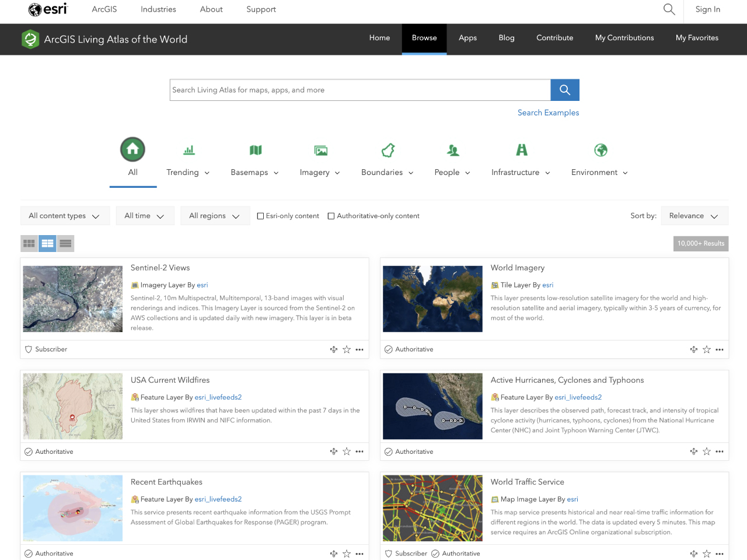This screenshot has width=747, height=560.
Task: Enable Authoritative-only content checkbox
Action: (x=331, y=216)
